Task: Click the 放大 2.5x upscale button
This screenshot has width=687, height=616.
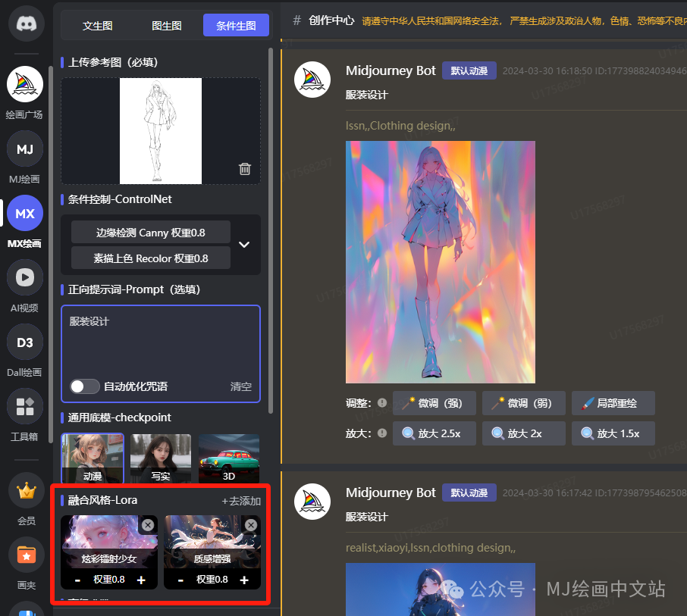Action: coord(434,433)
